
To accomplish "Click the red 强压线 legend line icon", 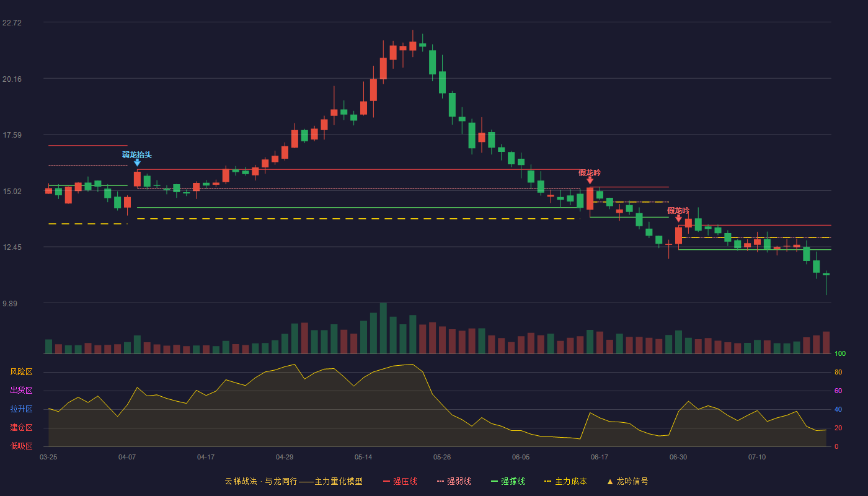I will coord(386,481).
